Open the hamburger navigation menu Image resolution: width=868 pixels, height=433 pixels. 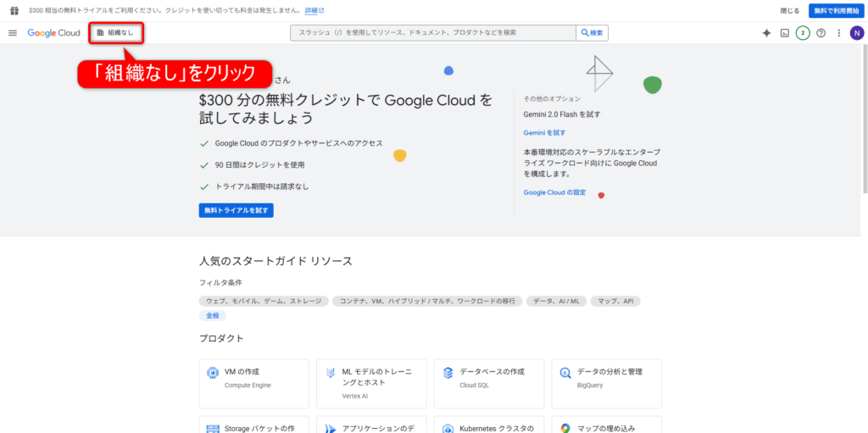tap(13, 33)
